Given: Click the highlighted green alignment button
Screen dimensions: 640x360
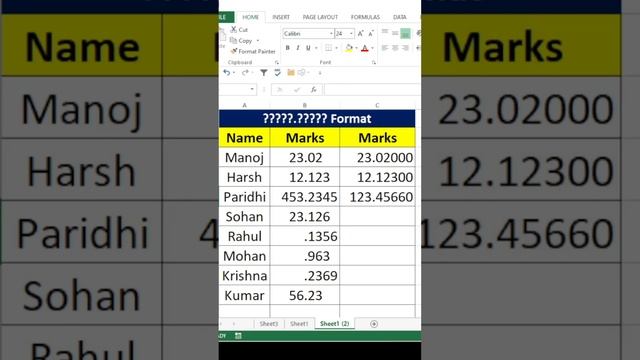Looking at the screenshot, I should (x=405, y=33).
